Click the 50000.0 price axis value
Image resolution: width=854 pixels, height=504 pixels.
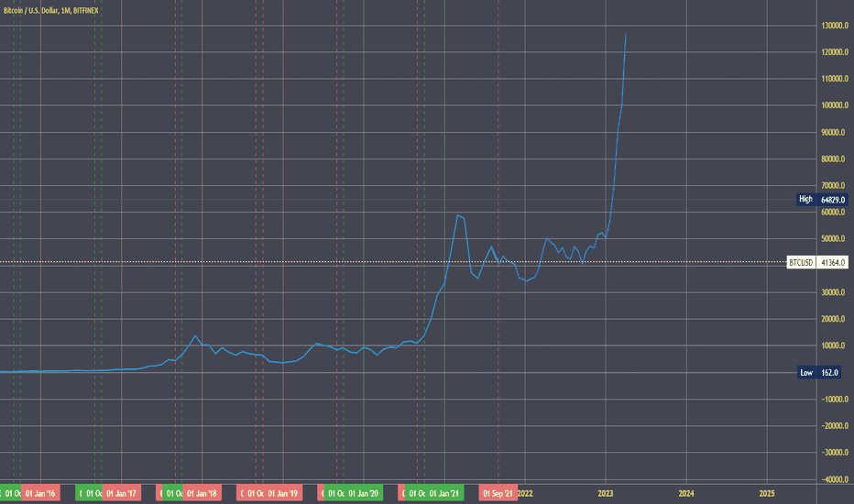835,238
